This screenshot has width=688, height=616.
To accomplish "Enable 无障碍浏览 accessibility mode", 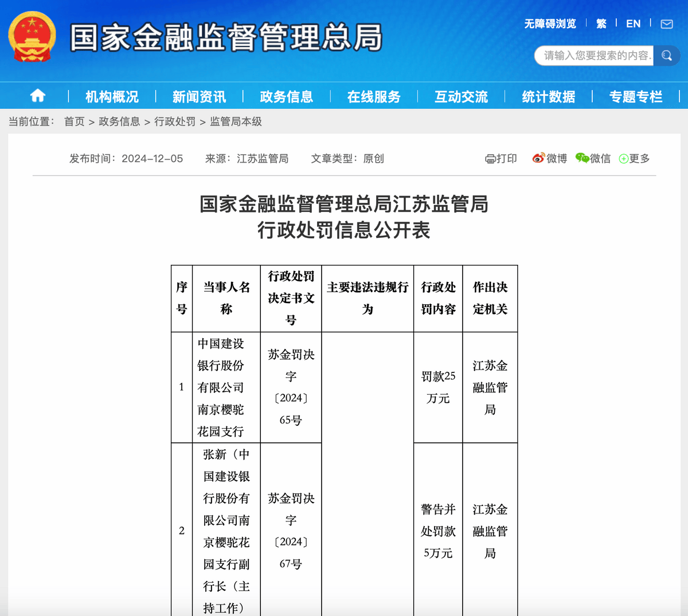I will pos(550,23).
